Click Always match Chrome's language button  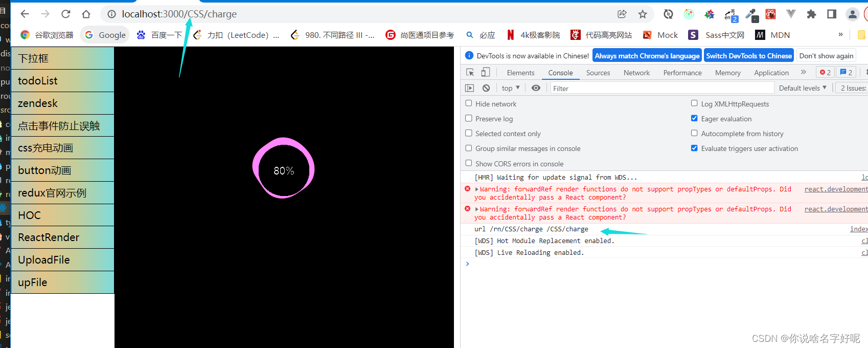[x=647, y=56]
